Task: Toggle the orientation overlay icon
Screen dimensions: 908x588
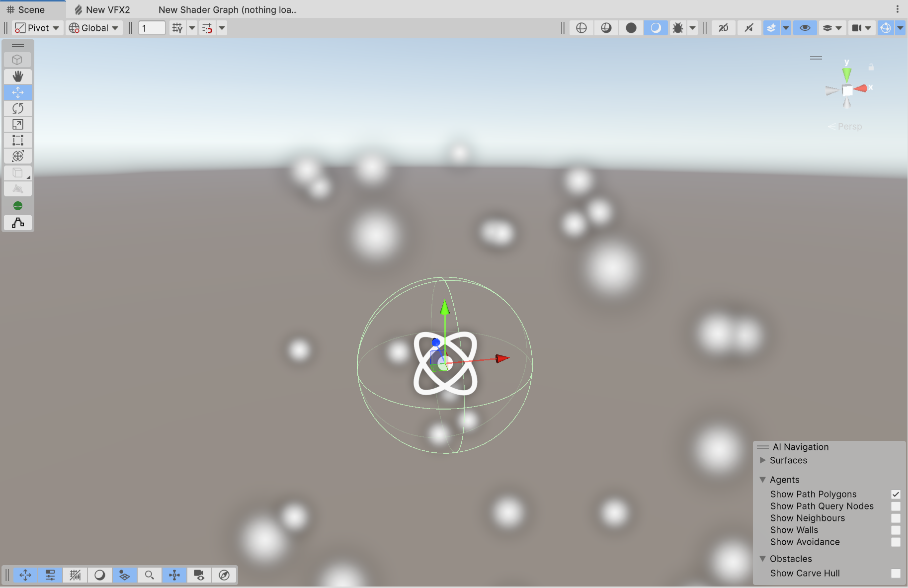Action: (174, 575)
